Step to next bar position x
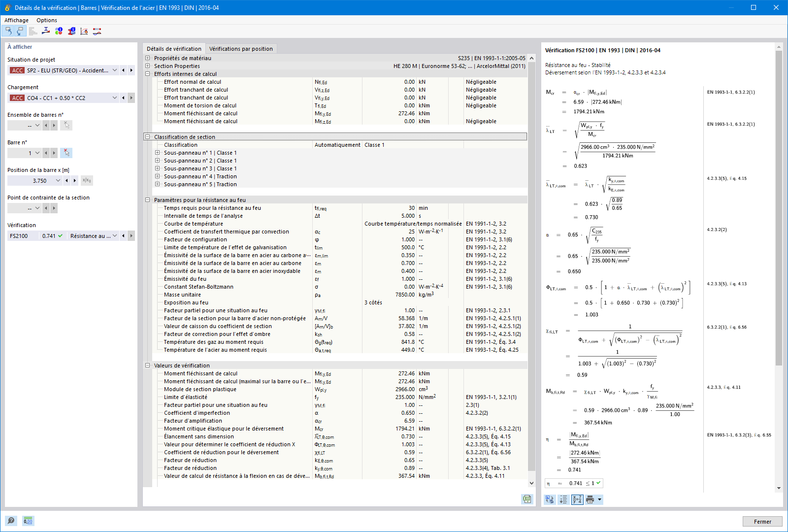788x532 pixels. tap(75, 181)
